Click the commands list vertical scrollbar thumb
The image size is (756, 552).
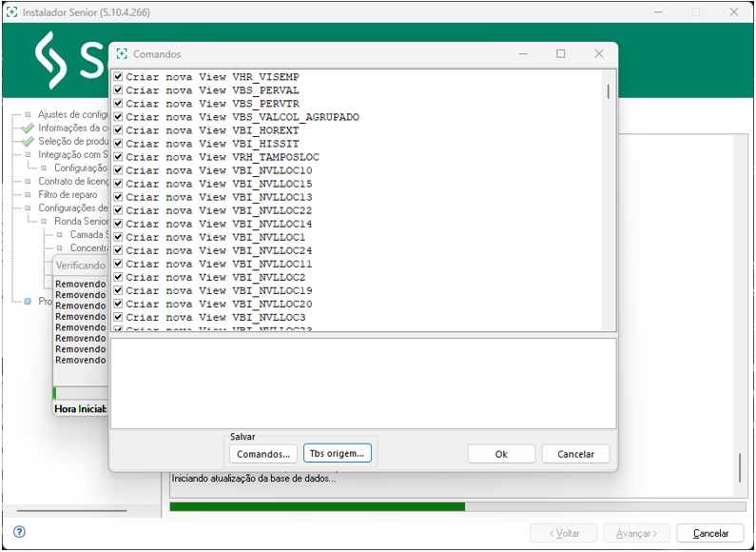pos(609,91)
